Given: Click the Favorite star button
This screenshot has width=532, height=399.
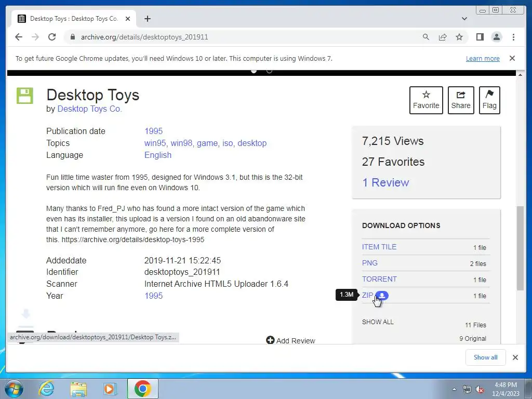Looking at the screenshot, I should point(426,100).
